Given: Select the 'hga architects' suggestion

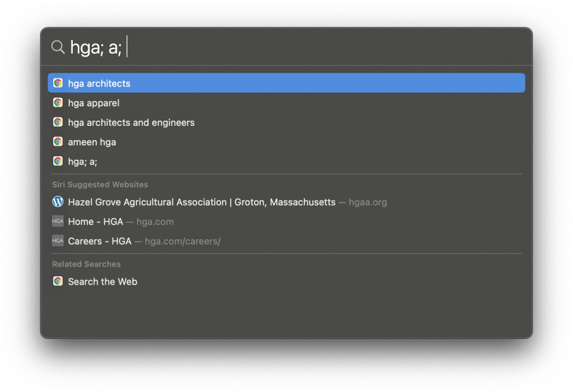Looking at the screenshot, I should (x=286, y=83).
